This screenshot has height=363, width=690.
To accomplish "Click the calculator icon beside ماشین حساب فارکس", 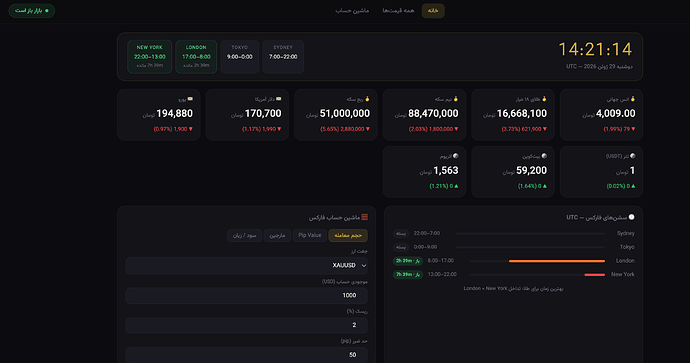I will pos(364,217).
